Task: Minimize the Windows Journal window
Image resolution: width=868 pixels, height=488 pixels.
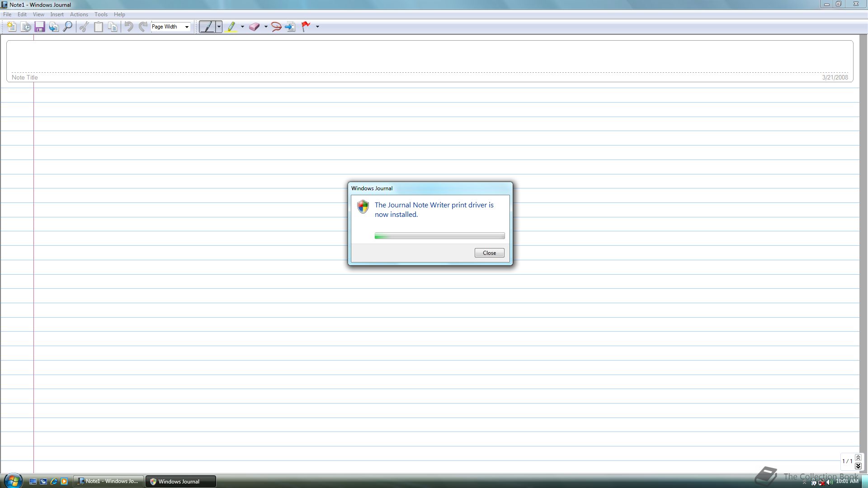Action: [x=826, y=4]
